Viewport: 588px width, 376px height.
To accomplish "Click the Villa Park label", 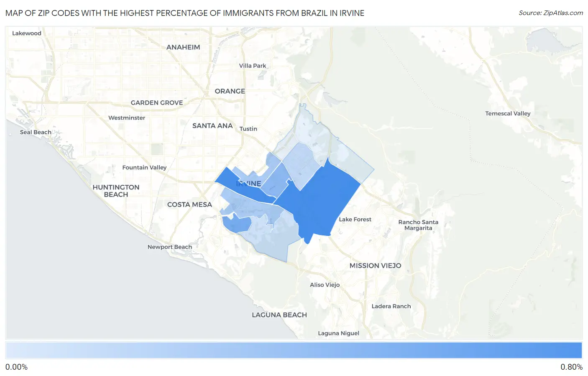I will 253,66.
